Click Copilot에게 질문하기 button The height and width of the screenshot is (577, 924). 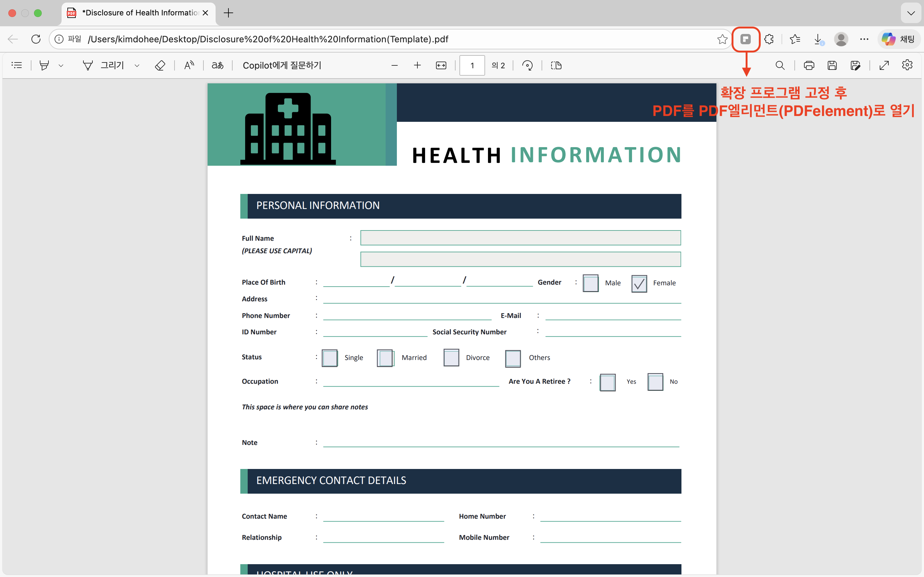(282, 65)
